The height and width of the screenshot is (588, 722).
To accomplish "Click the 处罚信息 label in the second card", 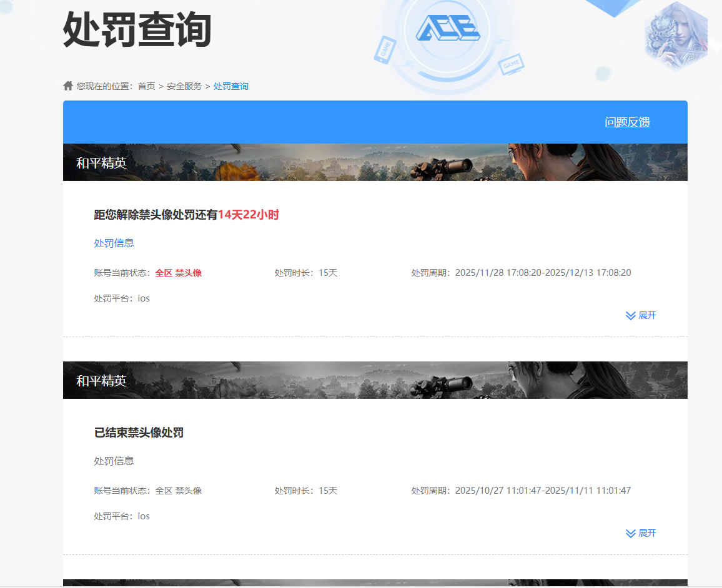I will (113, 461).
